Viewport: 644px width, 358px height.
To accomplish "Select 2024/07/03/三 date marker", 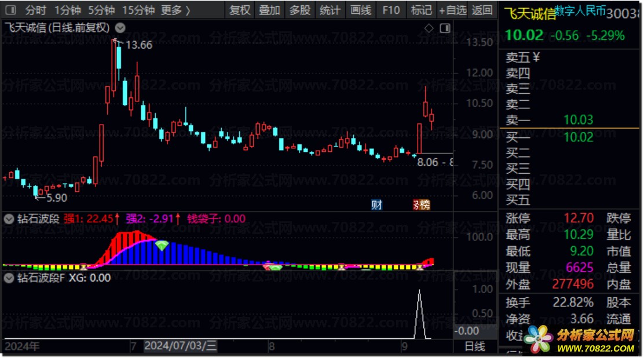I will point(180,346).
